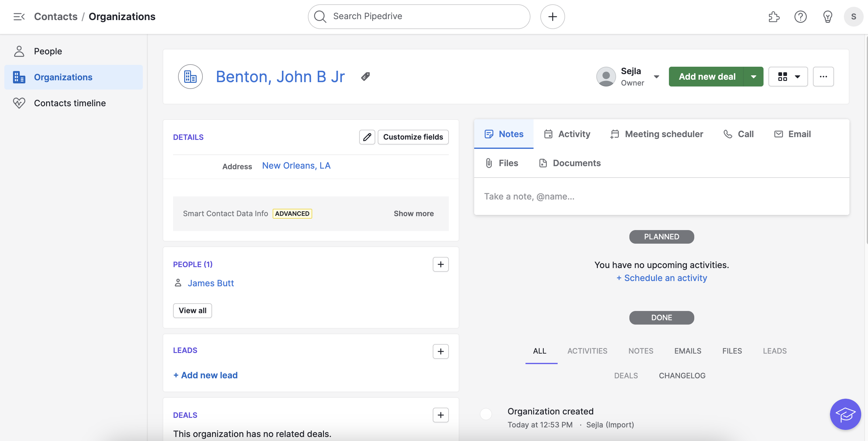The height and width of the screenshot is (441, 868).
Task: Open the more actions ellipsis button
Action: pyautogui.click(x=823, y=76)
